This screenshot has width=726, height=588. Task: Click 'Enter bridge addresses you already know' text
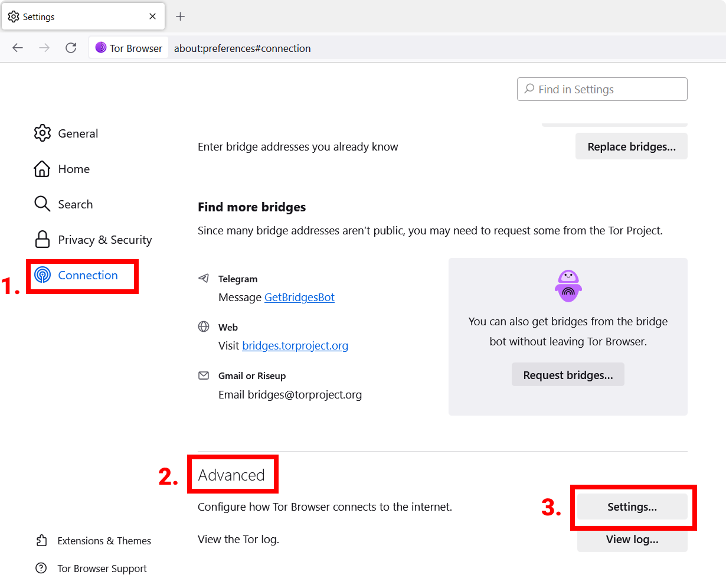coord(298,147)
